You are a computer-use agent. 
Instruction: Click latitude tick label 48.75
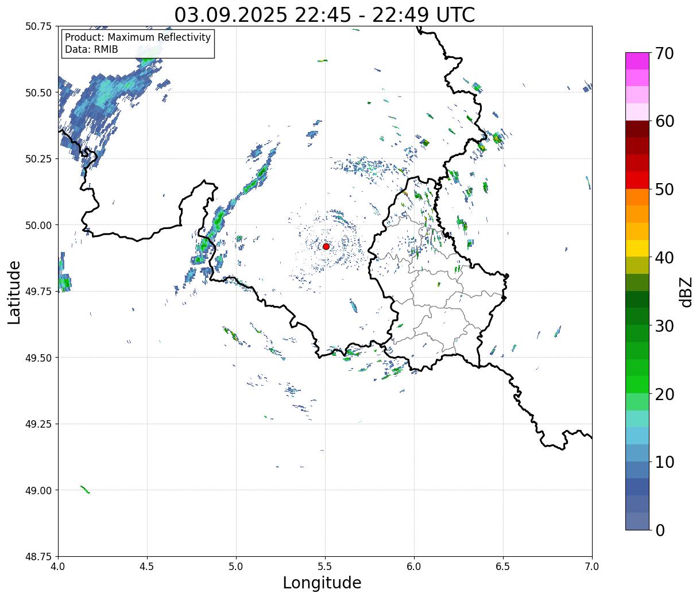pyautogui.click(x=38, y=557)
